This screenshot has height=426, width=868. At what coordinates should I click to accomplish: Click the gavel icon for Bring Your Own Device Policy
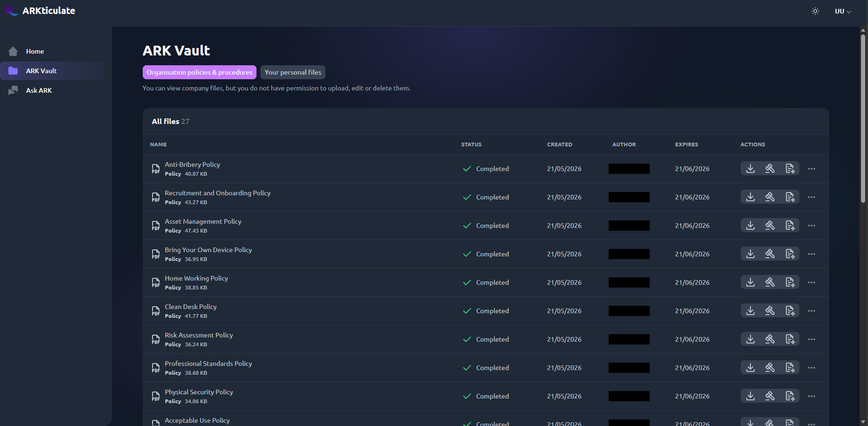[770, 254]
